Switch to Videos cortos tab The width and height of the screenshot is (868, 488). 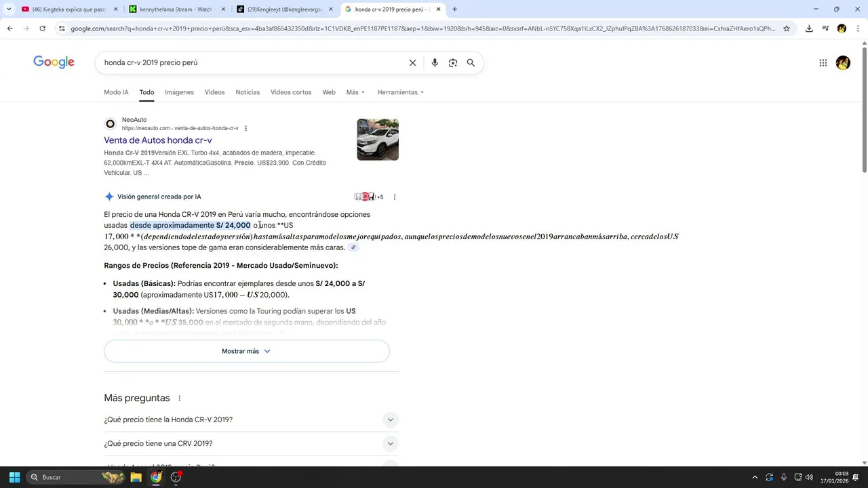click(x=291, y=92)
